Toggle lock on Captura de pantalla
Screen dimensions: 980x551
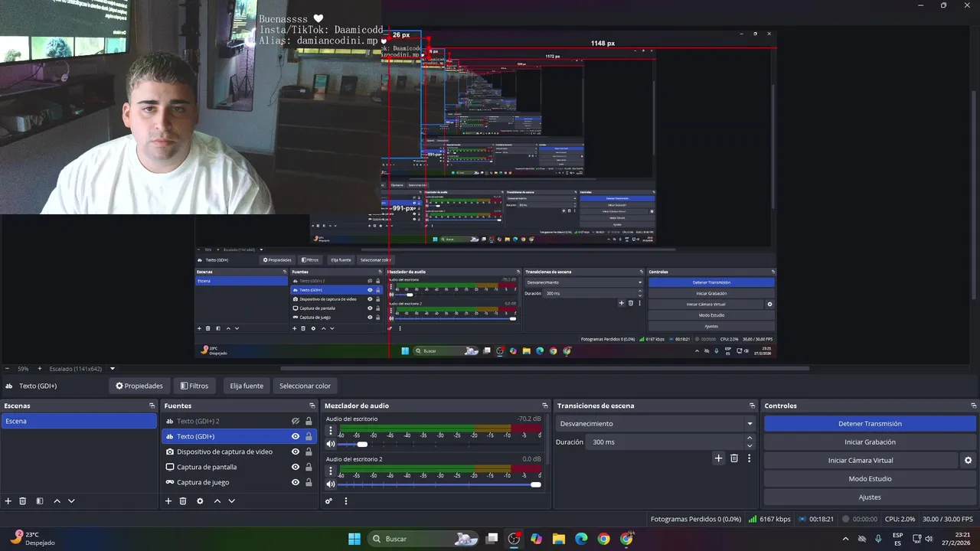click(309, 467)
